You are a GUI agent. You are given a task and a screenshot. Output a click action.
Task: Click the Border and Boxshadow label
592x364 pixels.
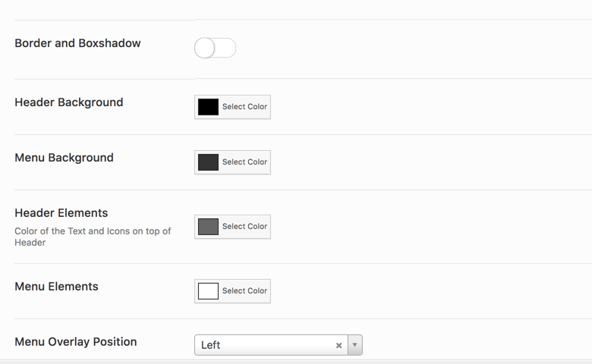click(x=77, y=43)
